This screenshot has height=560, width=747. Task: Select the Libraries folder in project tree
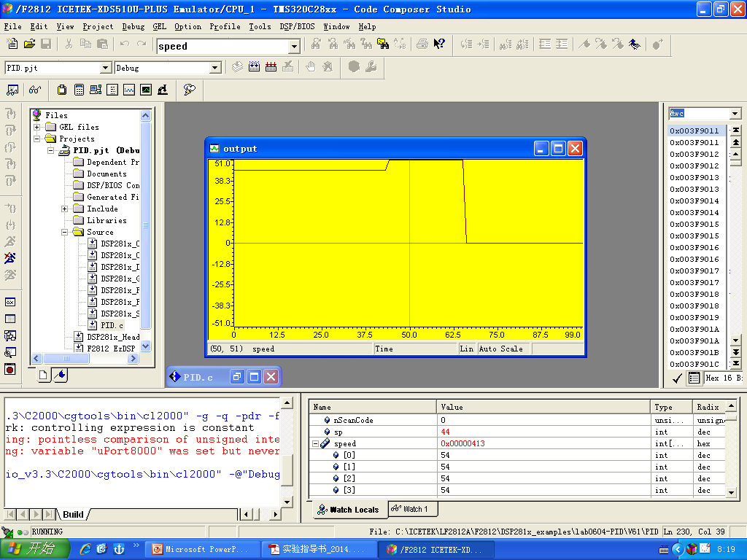pos(107,220)
